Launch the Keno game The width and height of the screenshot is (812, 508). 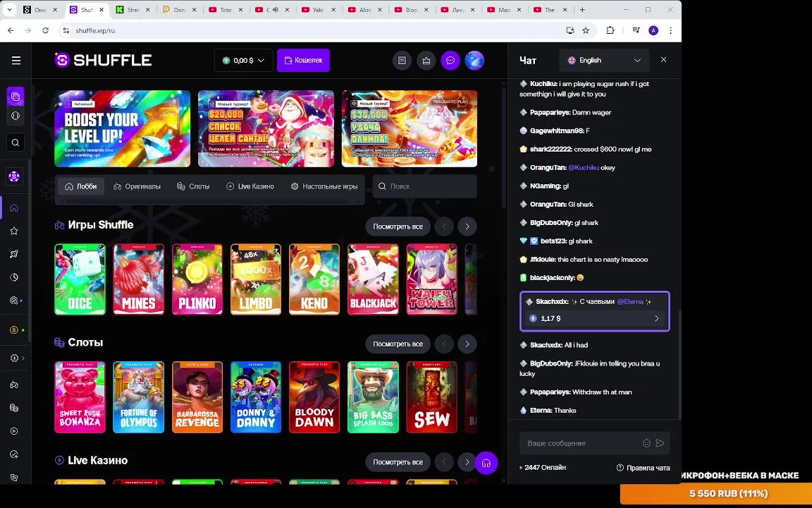coord(314,279)
